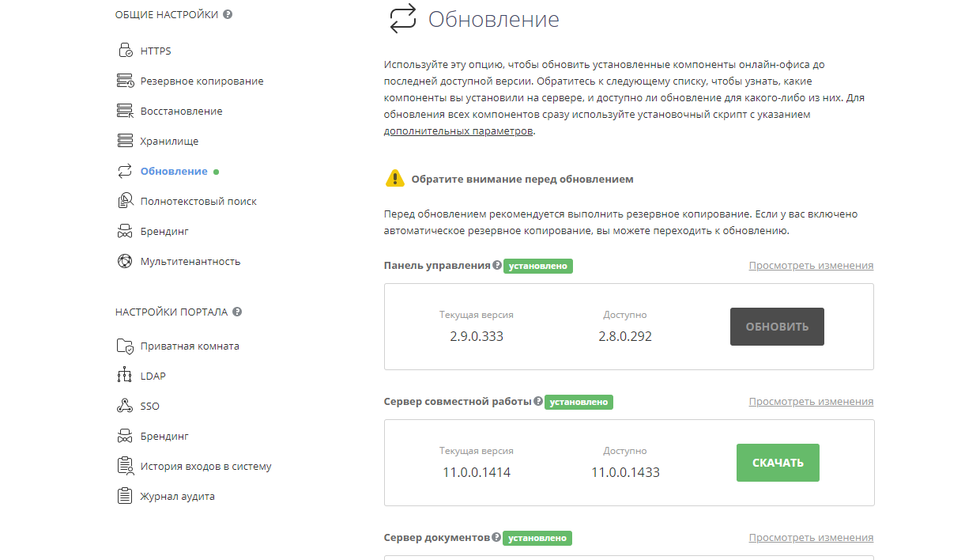Go to Восстановление section

coord(182,111)
